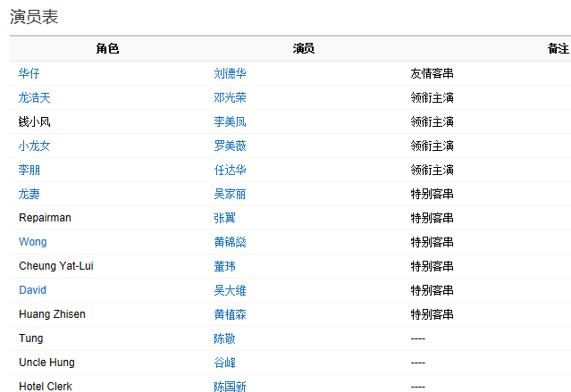Screen dimensions: 571x392
Task: Click the 小龙女 role link
Action: coord(34,146)
